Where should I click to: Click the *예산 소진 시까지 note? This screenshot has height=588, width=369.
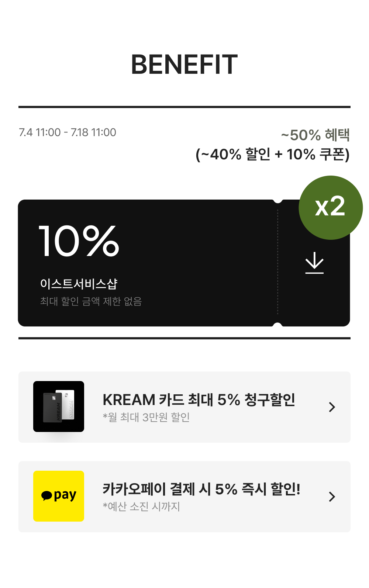[141, 506]
